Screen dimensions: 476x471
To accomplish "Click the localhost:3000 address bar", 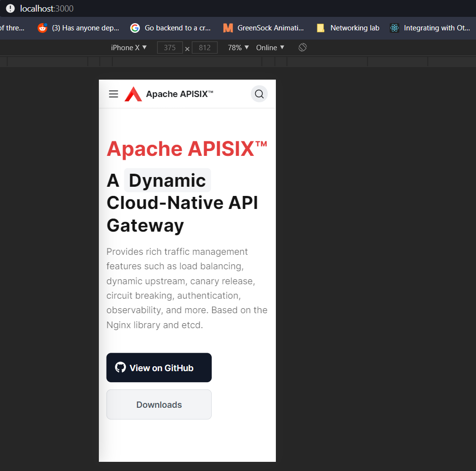I will tap(47, 9).
